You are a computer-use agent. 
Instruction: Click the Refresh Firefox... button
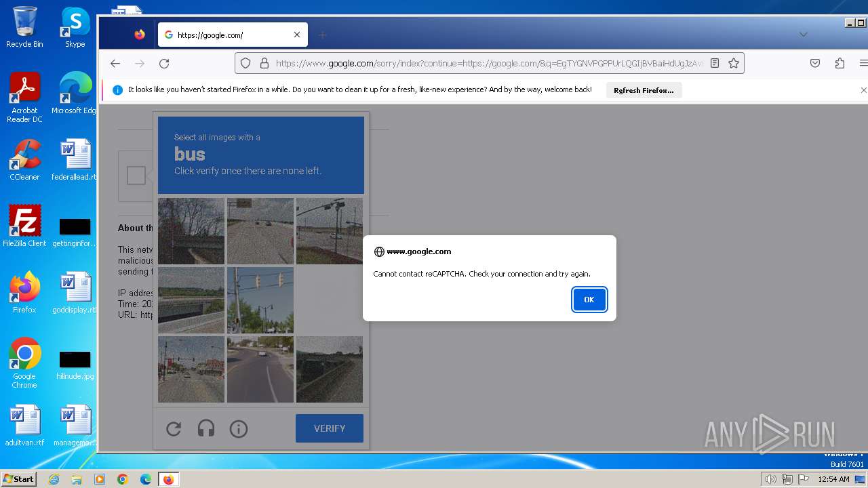coord(644,90)
